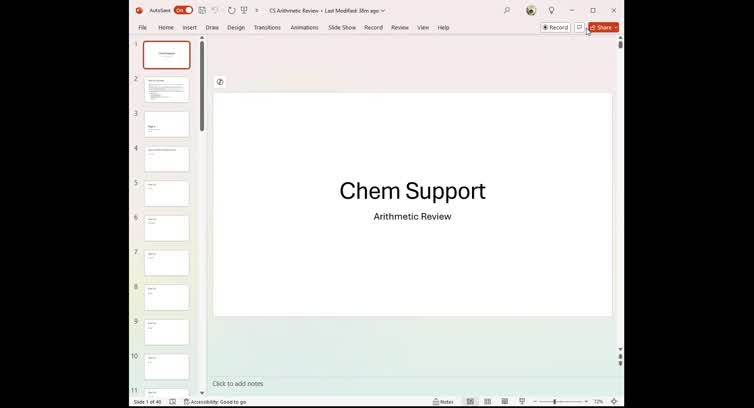Select slide 7 thumbnail

166,263
